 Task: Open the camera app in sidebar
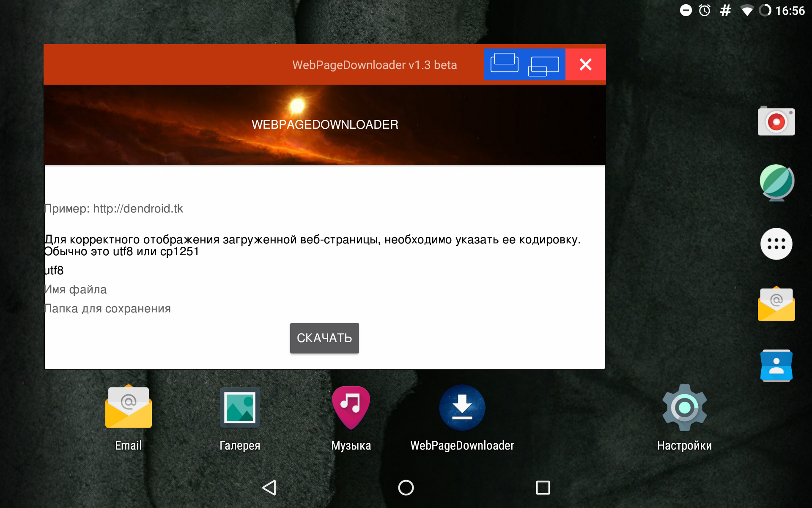click(x=776, y=121)
